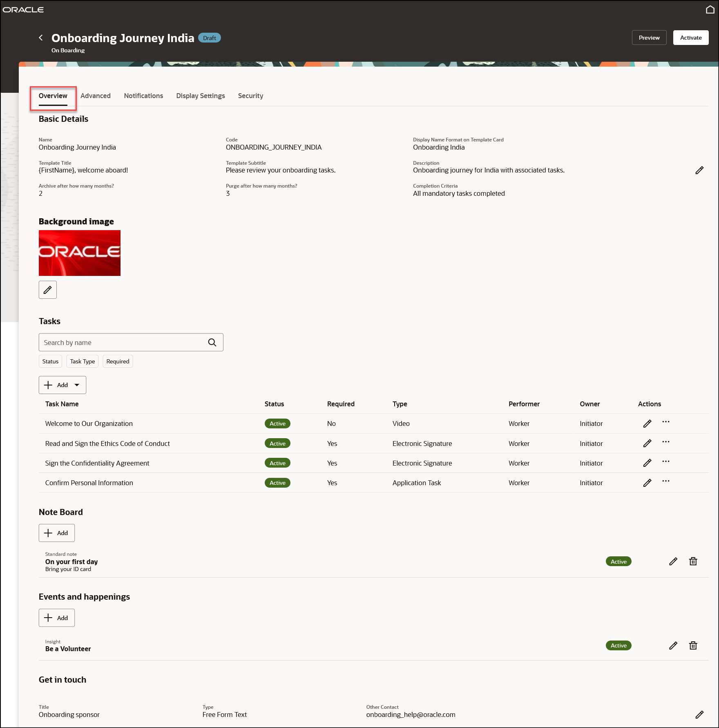Click the Application Task type cell
Viewport: 719px width, 728px height.
pyautogui.click(x=417, y=483)
